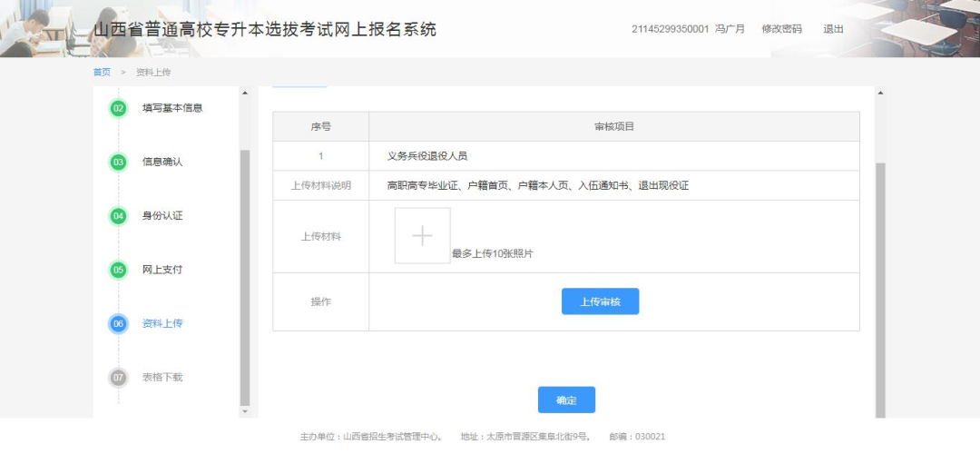Click the step 04 circle icon

point(118,216)
